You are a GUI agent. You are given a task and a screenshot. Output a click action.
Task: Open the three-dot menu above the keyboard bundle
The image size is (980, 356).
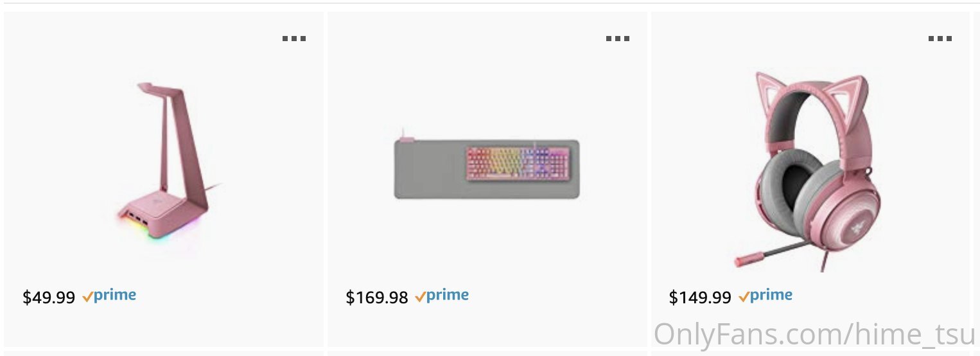point(618,39)
